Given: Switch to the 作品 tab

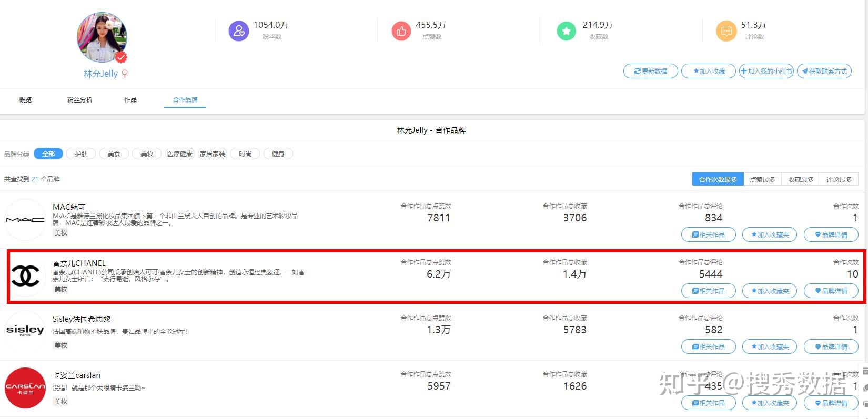Looking at the screenshot, I should point(130,99).
